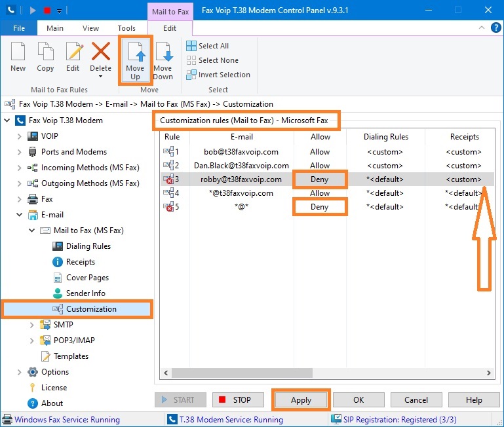Expand the Options tree node
This screenshot has width=504, height=427.
[19, 372]
